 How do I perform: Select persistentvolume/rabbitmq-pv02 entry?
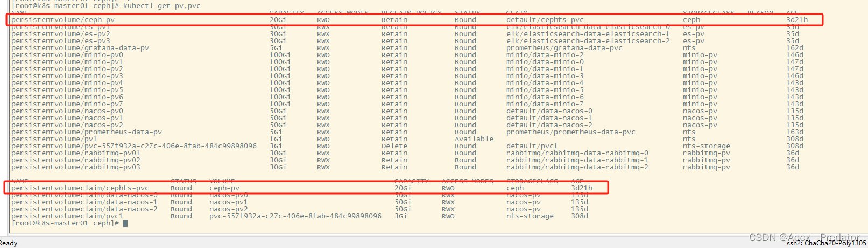click(76, 160)
